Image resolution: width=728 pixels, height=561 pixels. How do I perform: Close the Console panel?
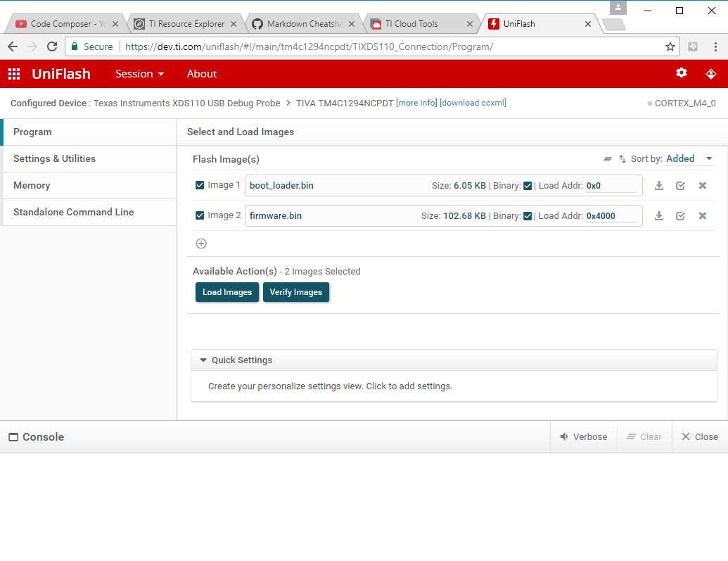coord(700,437)
